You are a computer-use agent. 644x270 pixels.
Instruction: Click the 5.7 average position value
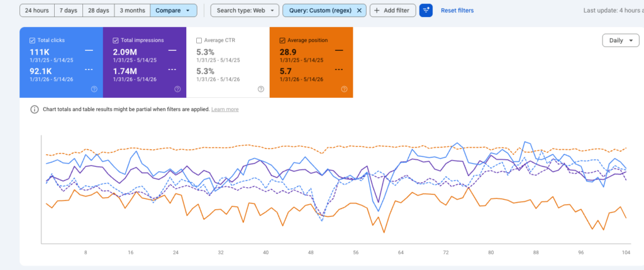coord(285,71)
